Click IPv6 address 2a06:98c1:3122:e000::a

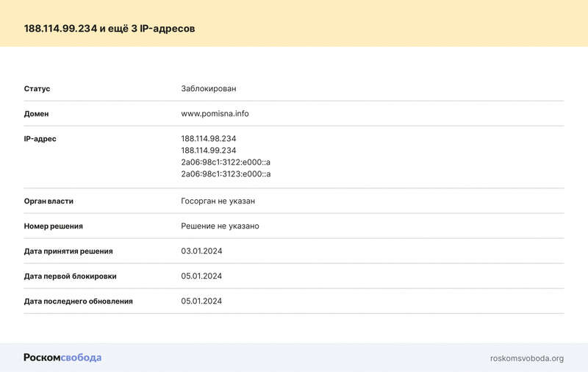point(226,162)
